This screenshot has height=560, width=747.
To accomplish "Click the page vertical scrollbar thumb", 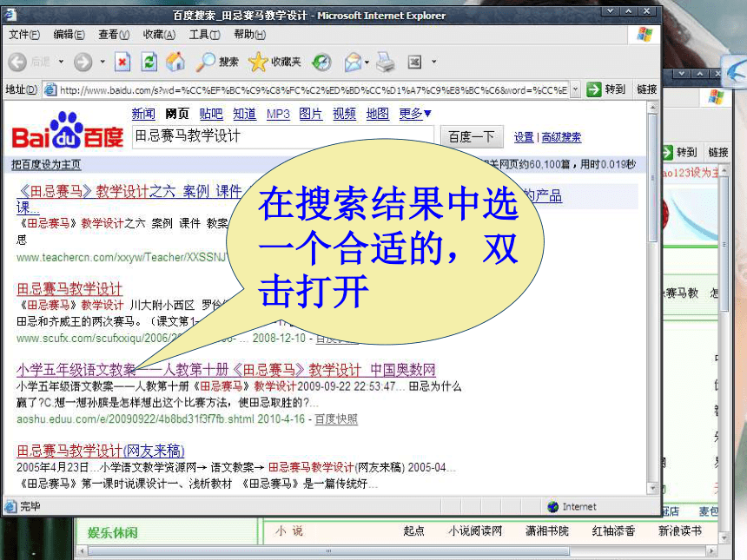I will [652, 176].
